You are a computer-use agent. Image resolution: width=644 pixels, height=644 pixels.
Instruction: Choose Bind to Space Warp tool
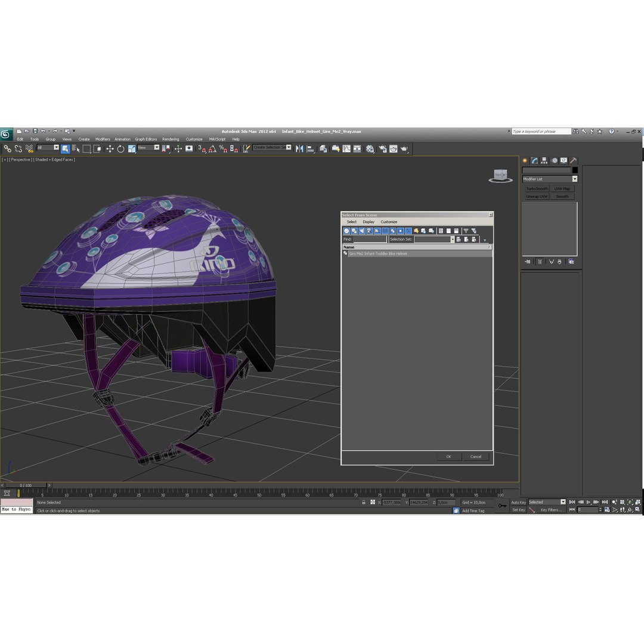tap(29, 148)
